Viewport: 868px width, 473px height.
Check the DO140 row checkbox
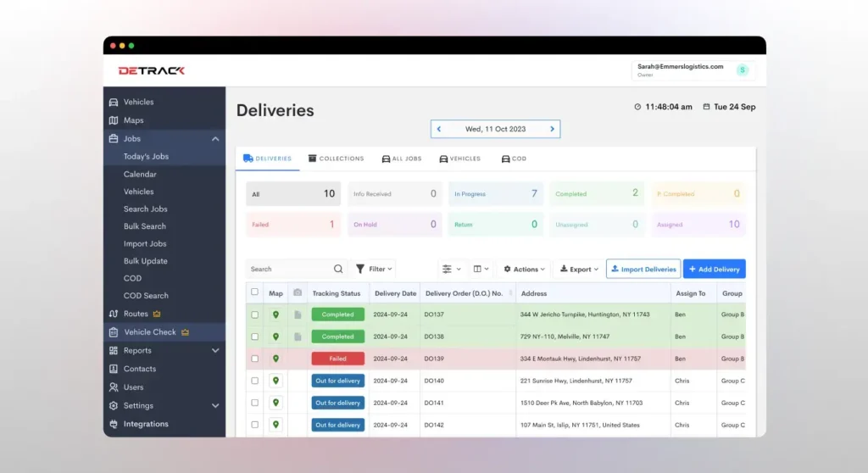coord(254,381)
